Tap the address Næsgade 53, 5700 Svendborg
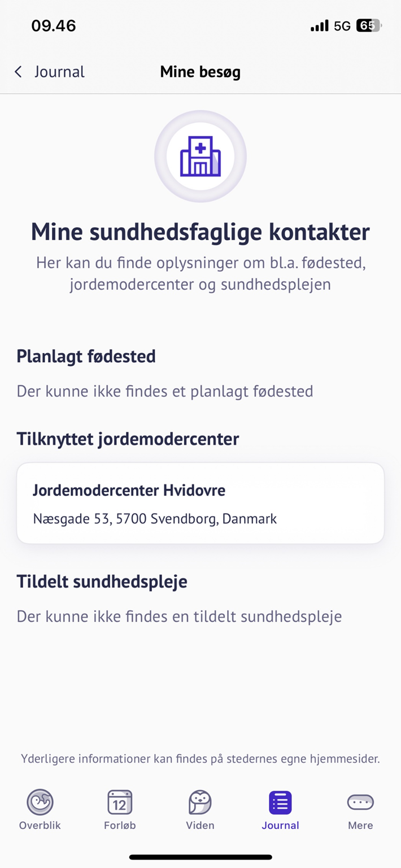 tap(155, 518)
